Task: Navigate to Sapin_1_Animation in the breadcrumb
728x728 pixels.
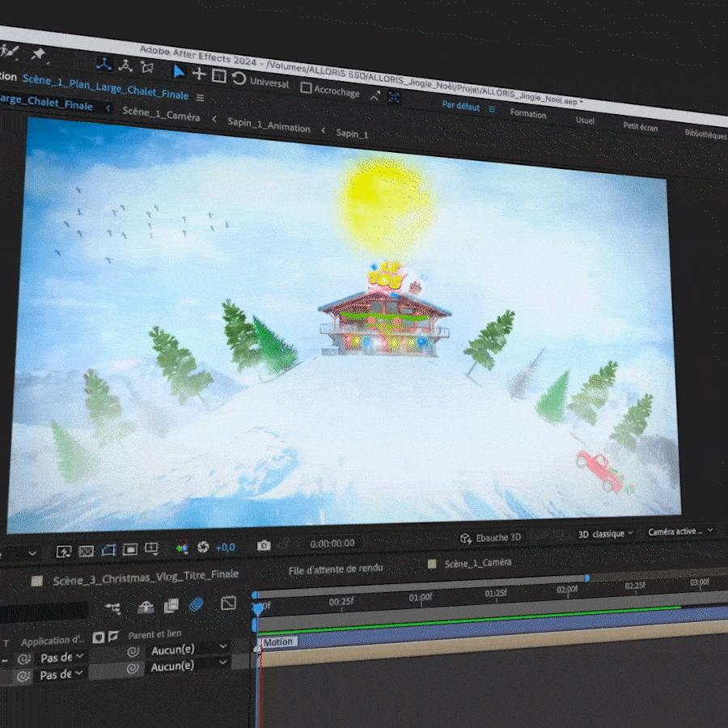Action: [267, 127]
